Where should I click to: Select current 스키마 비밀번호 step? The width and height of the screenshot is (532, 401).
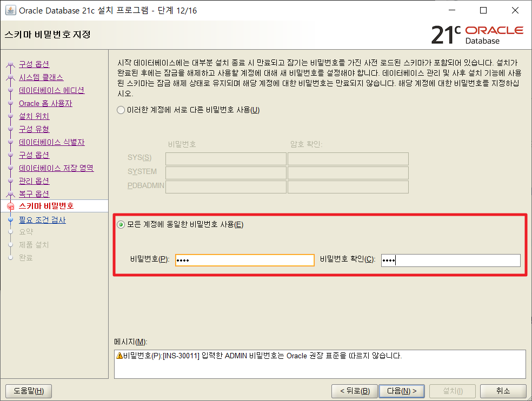point(46,206)
